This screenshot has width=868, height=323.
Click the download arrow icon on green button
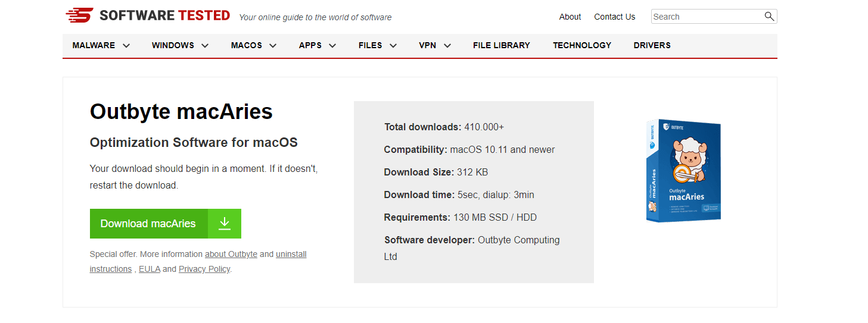[225, 223]
